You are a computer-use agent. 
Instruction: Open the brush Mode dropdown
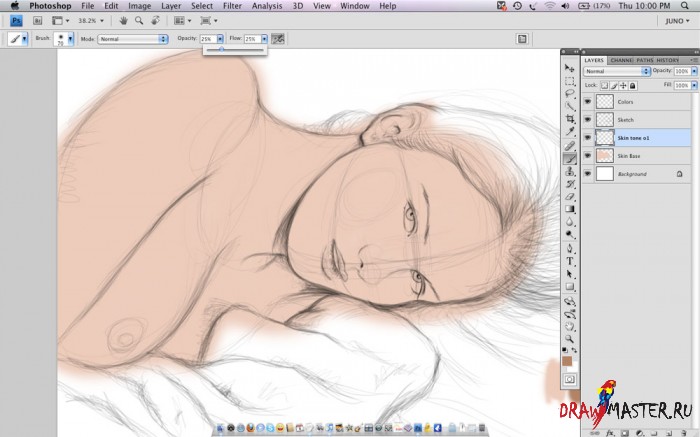click(x=133, y=39)
